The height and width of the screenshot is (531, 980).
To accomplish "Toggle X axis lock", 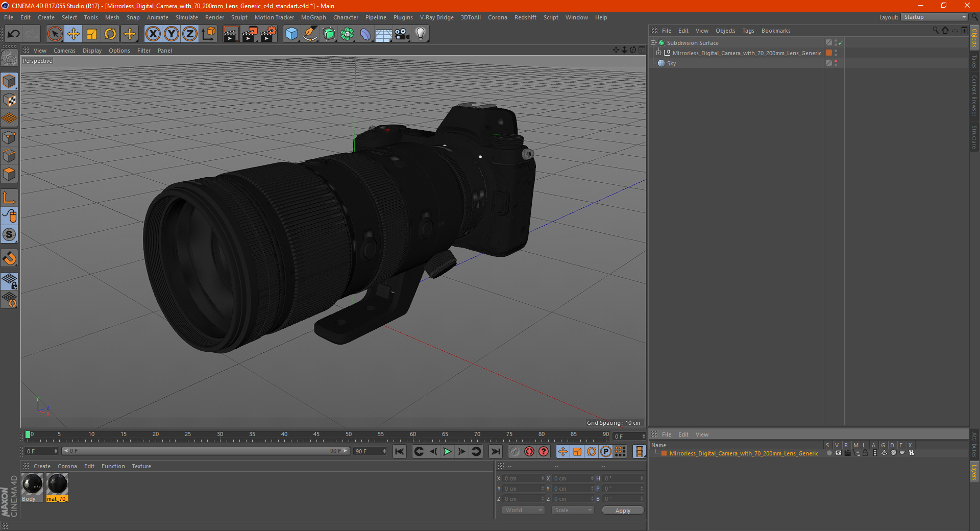I will tap(153, 34).
